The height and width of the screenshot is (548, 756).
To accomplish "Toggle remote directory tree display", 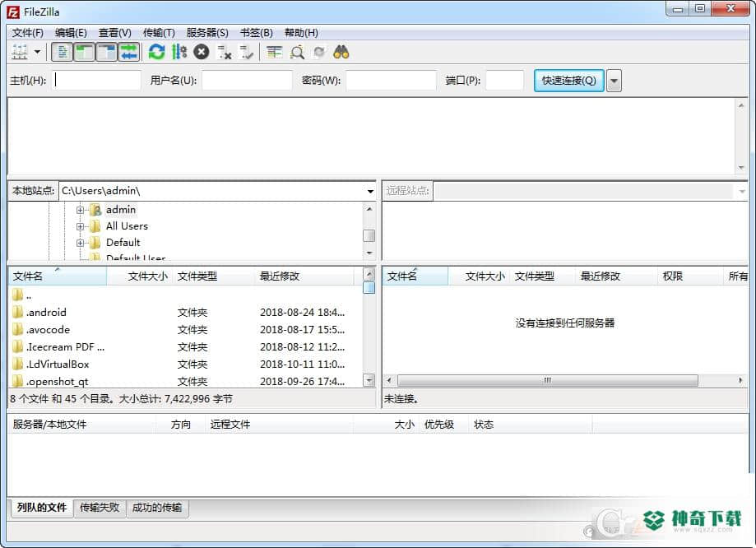I will 107,52.
